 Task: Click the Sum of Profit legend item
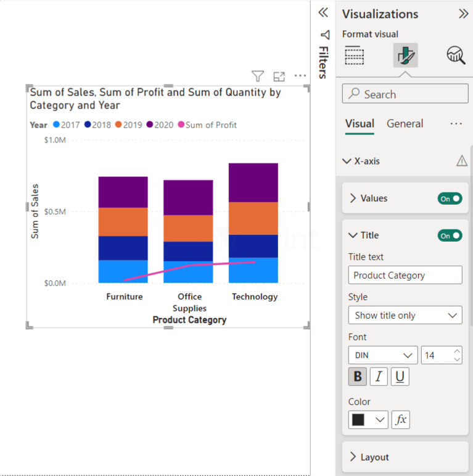click(207, 125)
